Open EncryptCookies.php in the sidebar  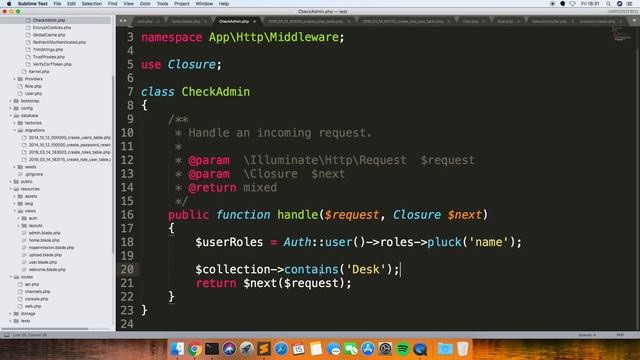click(51, 27)
